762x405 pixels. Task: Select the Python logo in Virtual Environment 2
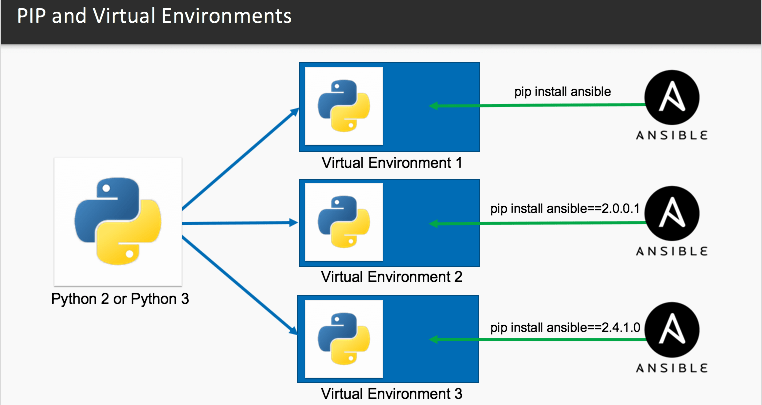344,222
